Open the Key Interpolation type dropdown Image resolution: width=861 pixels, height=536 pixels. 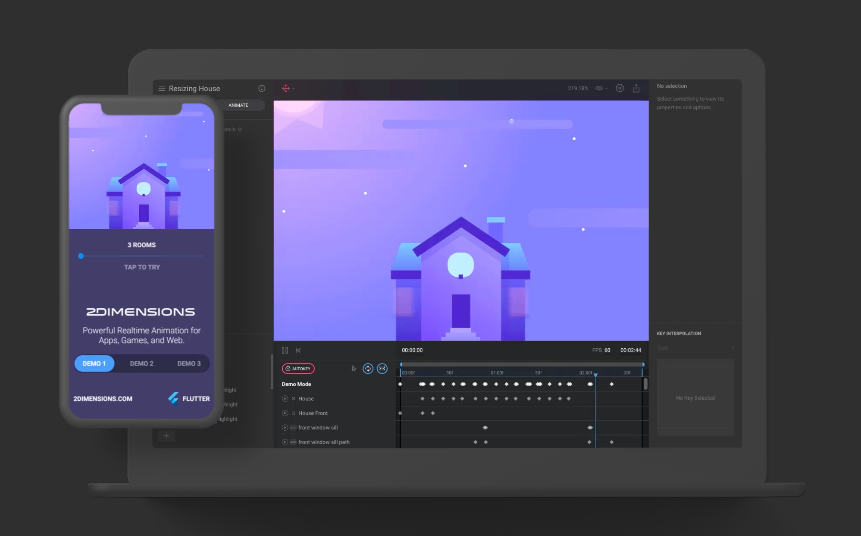pos(695,348)
